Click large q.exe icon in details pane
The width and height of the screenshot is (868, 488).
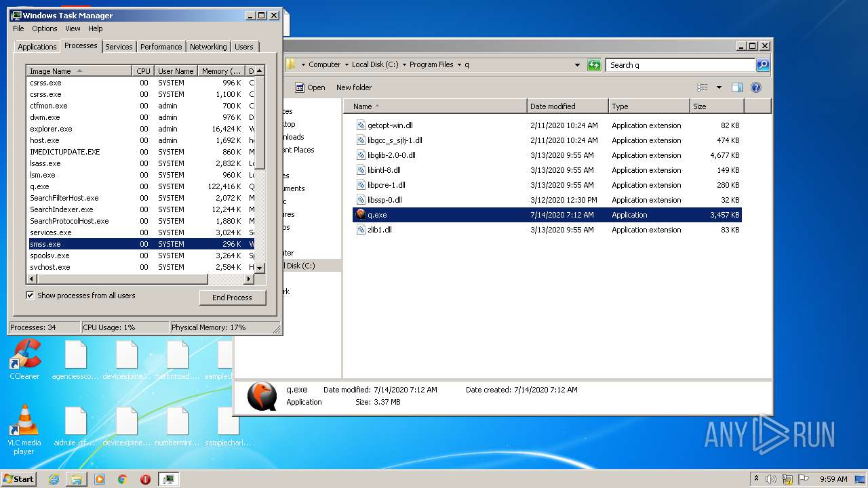point(262,396)
